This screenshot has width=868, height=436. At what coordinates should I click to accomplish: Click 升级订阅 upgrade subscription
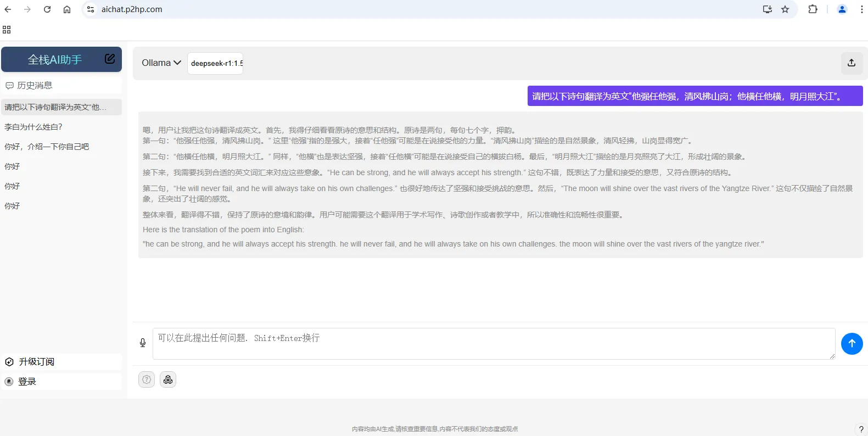37,362
